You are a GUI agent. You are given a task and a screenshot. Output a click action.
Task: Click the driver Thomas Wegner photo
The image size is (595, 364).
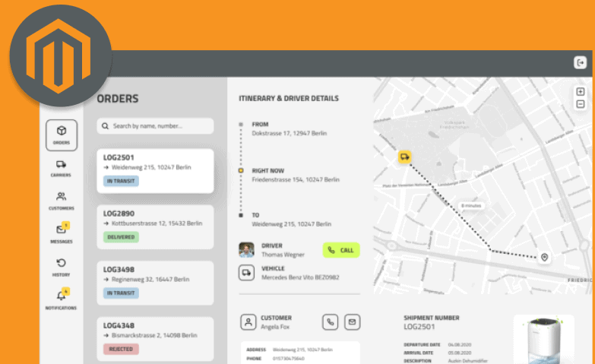coord(246,250)
